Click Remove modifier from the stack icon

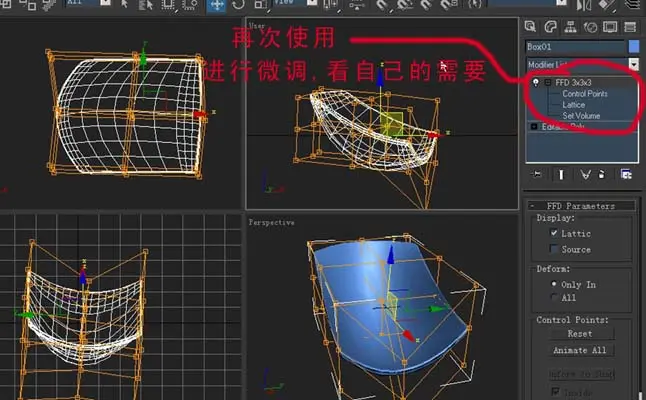tap(602, 174)
